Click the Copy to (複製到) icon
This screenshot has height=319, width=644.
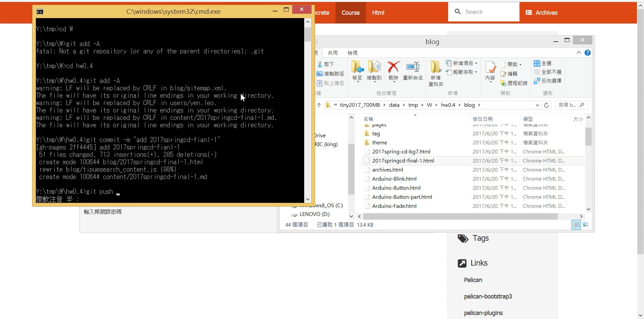tap(374, 67)
